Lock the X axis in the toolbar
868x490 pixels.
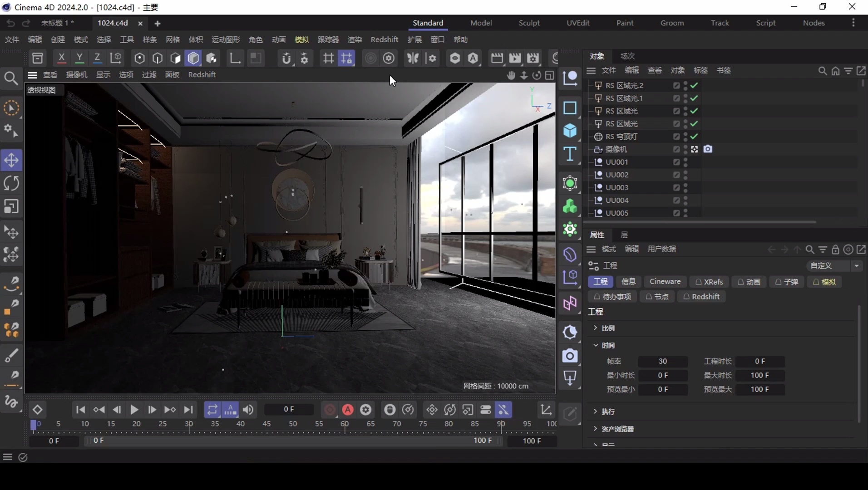(61, 58)
